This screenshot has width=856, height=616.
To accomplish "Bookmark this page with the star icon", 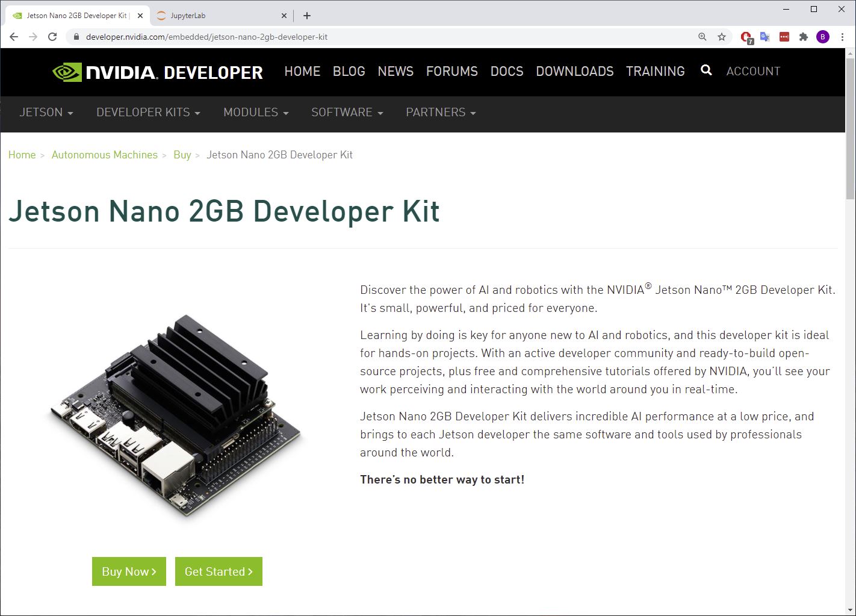I will click(x=722, y=37).
